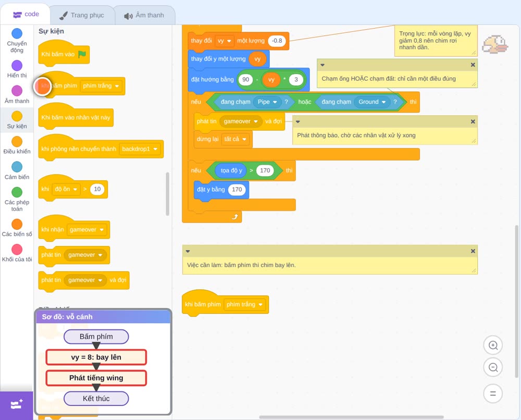
Task: Delete the 'Chạm ống HOẶC chạm đất' comment
Action: coord(473,65)
